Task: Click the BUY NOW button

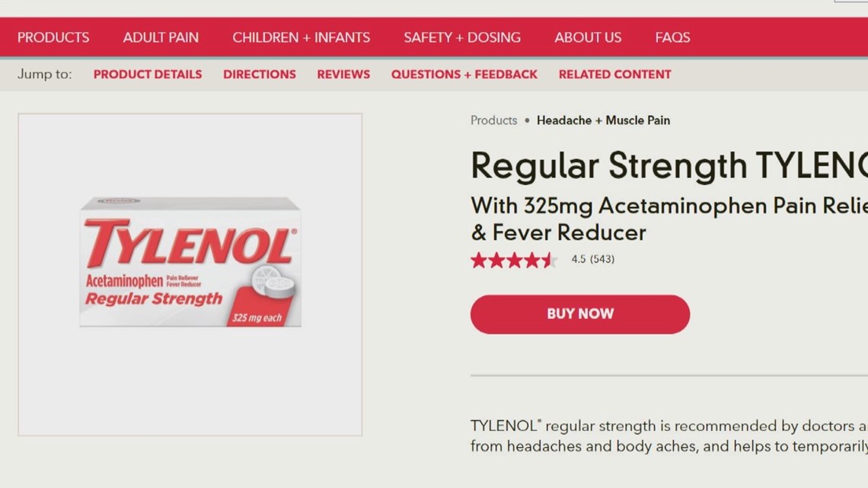Action: tap(580, 314)
